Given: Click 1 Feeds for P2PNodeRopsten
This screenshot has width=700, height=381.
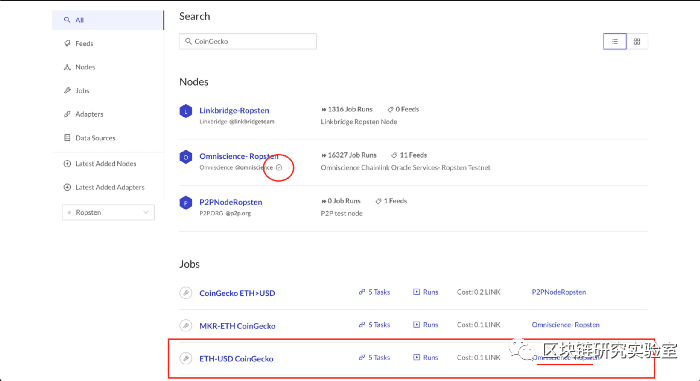Looking at the screenshot, I should tap(391, 201).
